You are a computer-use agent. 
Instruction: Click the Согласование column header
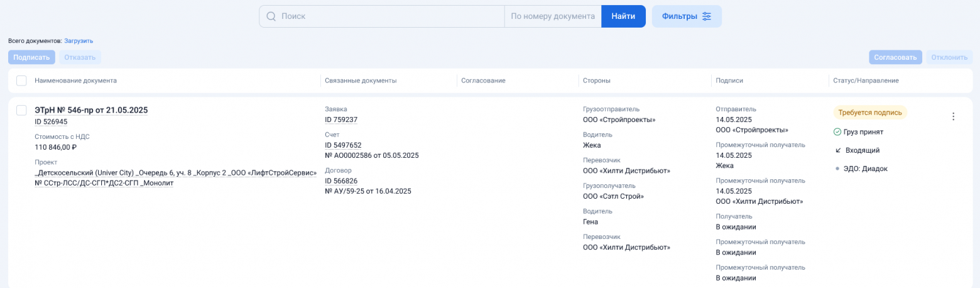pos(483,80)
